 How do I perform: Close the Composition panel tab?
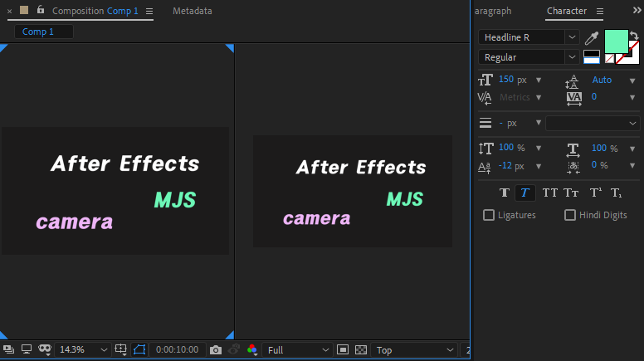[x=9, y=11]
